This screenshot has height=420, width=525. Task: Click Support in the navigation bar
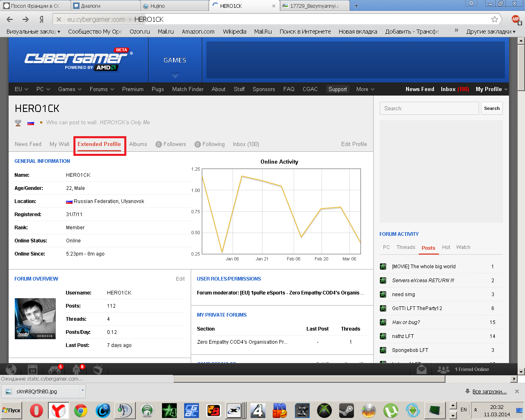338,89
